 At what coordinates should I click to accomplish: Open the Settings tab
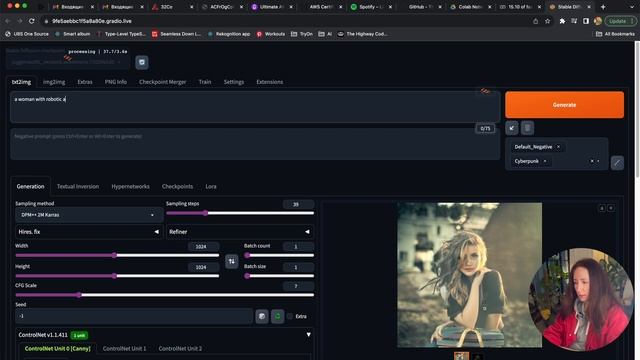pos(234,82)
